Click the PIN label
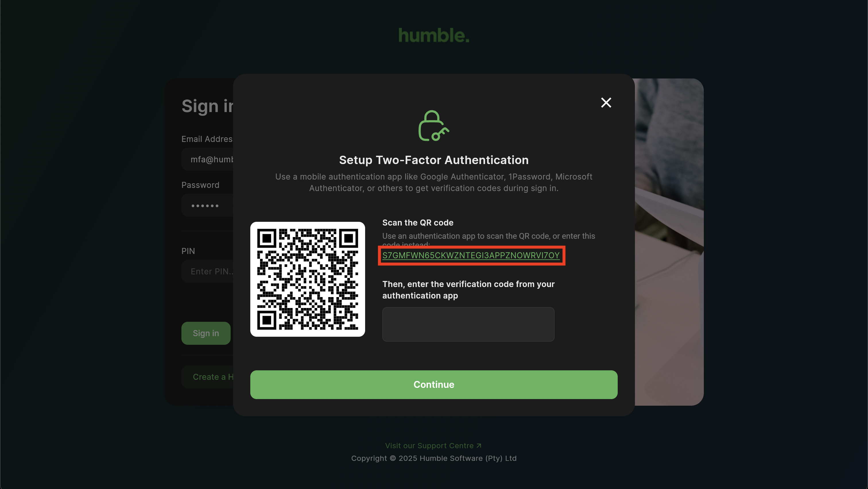868x489 pixels. [188, 251]
